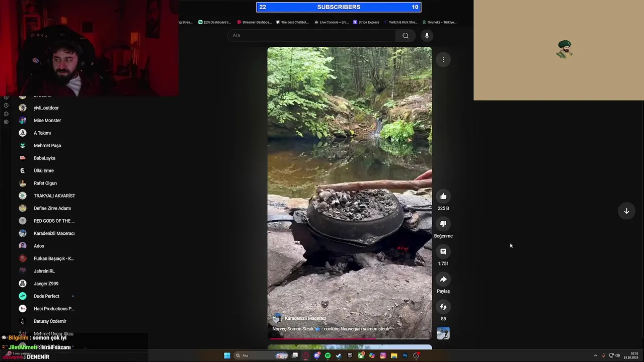Open settings gear in mini sidebar

(x=6, y=122)
